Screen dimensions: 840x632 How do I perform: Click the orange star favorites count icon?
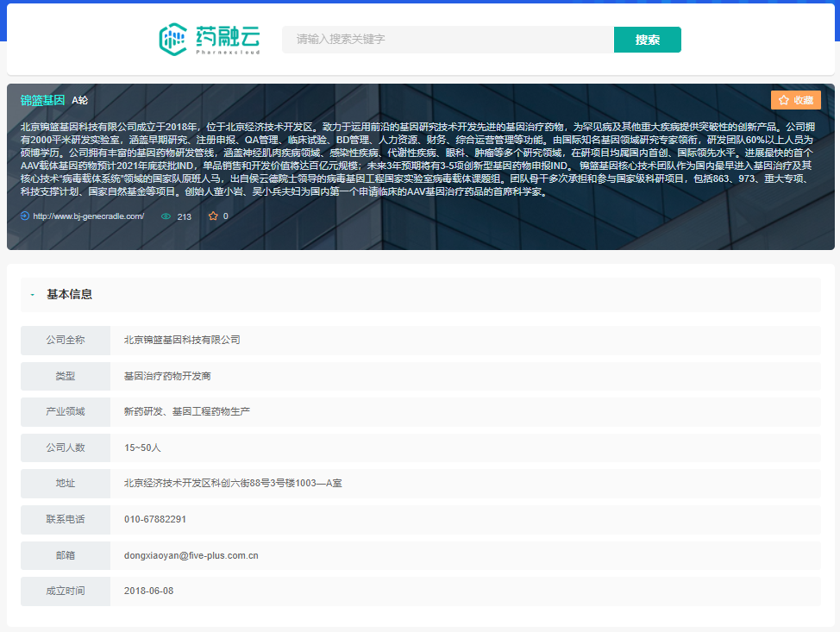point(213,216)
